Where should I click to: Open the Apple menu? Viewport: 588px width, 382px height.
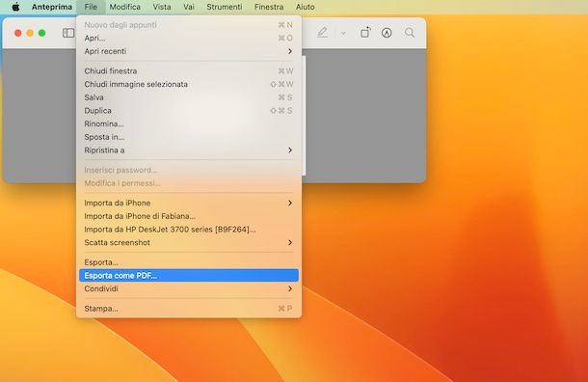15,7
